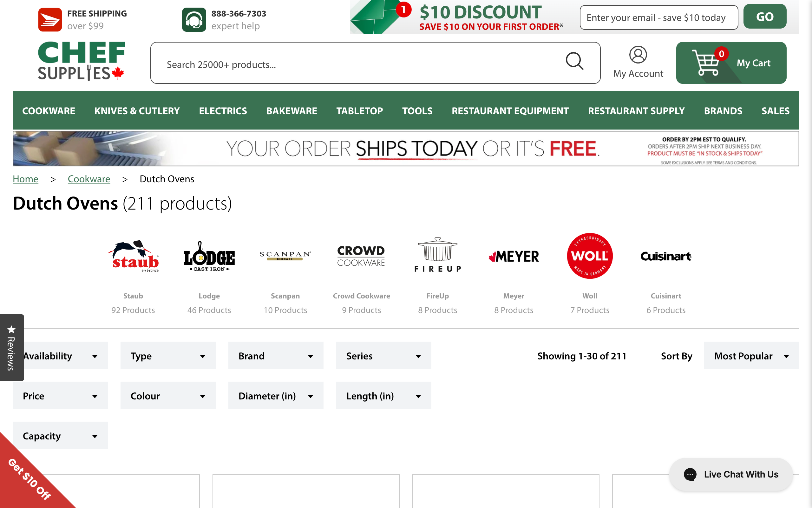Click the ships today or free banner
The width and height of the screenshot is (812, 508).
tap(406, 149)
